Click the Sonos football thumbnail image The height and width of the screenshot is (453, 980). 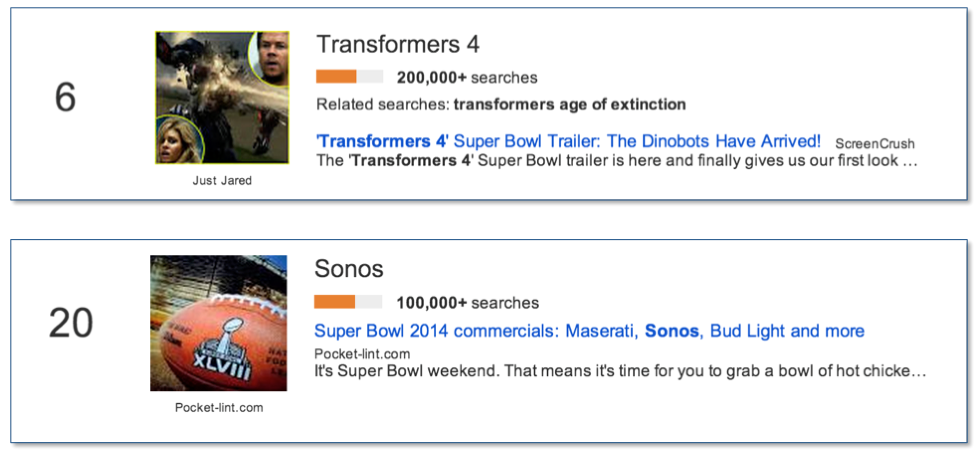click(x=218, y=323)
